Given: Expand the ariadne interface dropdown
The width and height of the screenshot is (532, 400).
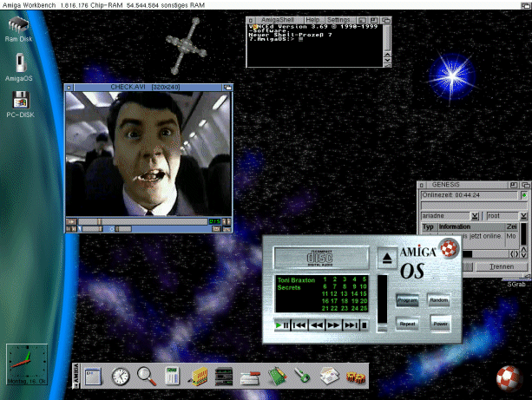Looking at the screenshot, I should coord(476,216).
